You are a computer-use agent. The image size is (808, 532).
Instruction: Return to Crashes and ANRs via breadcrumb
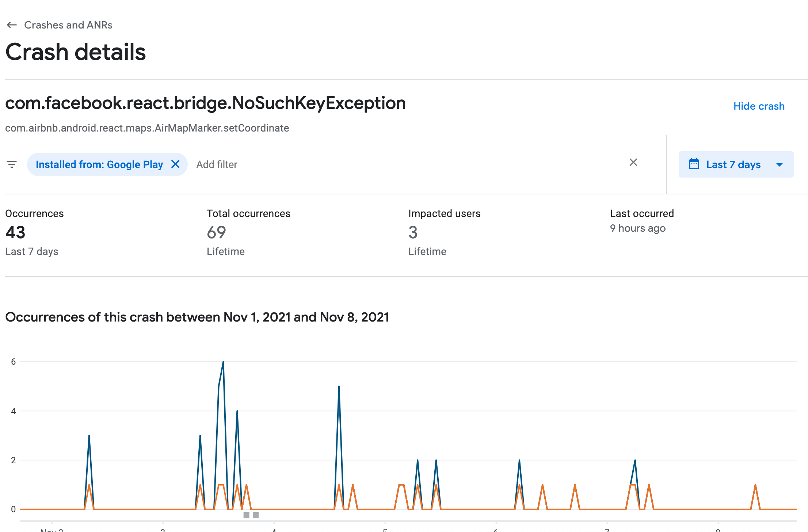pyautogui.click(x=68, y=25)
